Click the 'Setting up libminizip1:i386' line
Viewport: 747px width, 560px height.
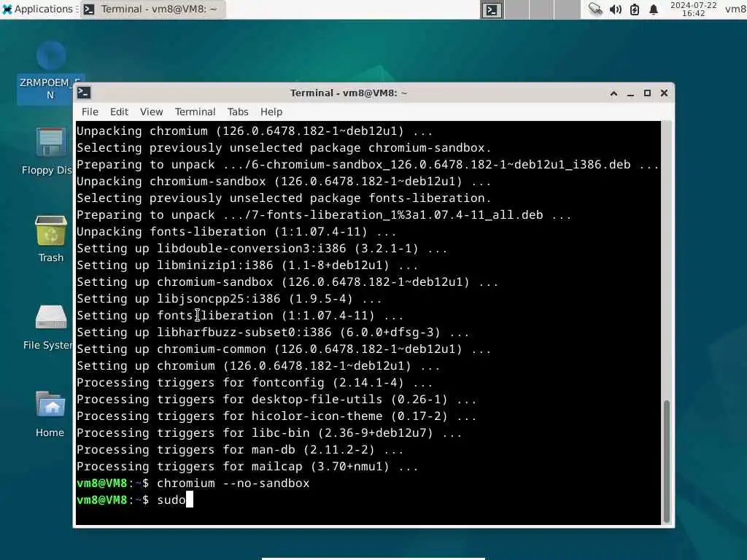pyautogui.click(x=247, y=265)
